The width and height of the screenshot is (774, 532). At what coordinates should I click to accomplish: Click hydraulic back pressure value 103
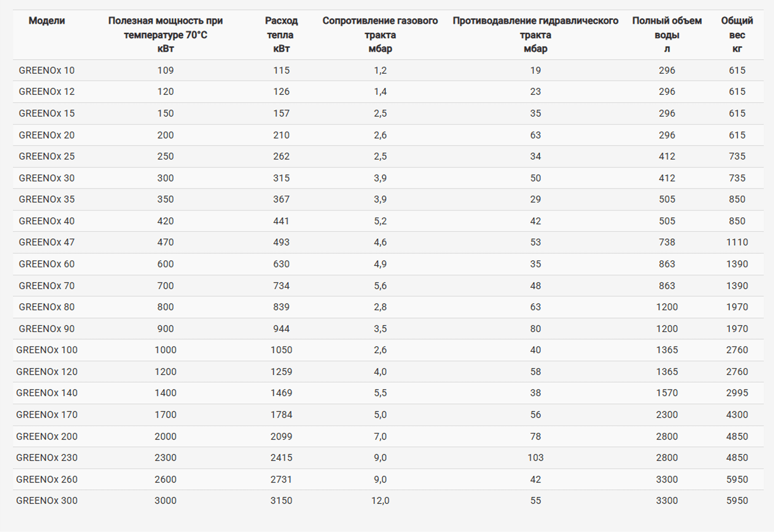point(535,458)
